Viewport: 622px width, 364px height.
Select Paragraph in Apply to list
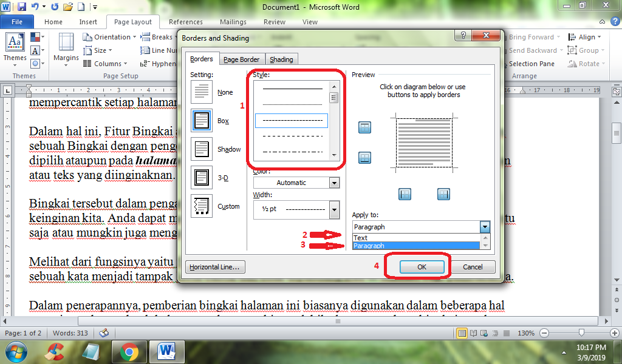coord(417,246)
